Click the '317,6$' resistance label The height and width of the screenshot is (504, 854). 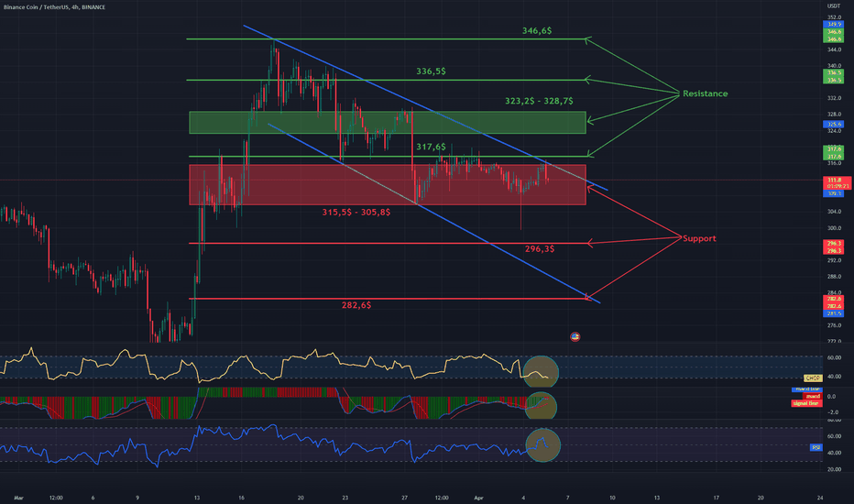point(431,148)
